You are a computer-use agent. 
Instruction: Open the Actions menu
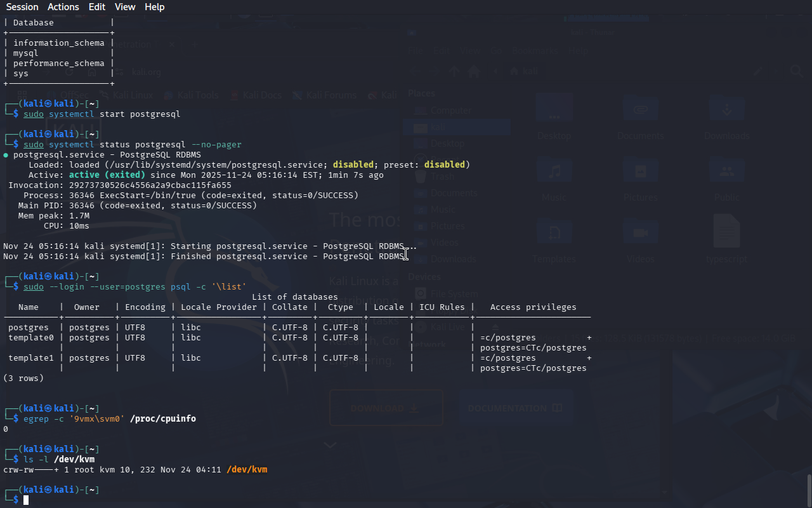coord(63,7)
